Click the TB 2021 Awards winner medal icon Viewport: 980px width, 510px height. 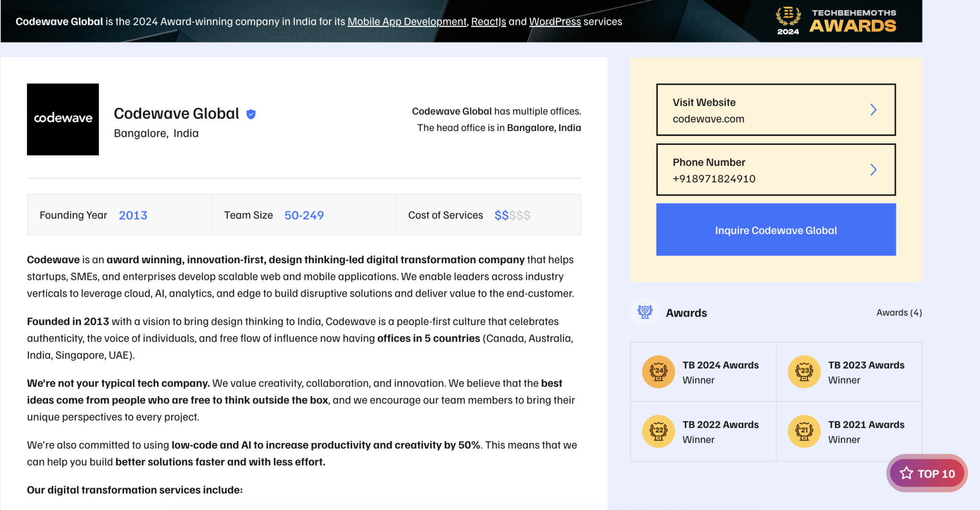(x=804, y=431)
